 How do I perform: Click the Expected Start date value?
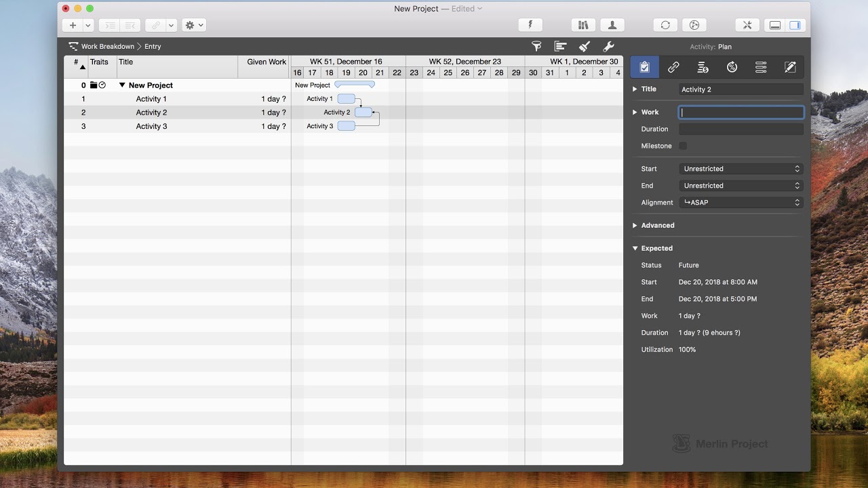pos(718,282)
